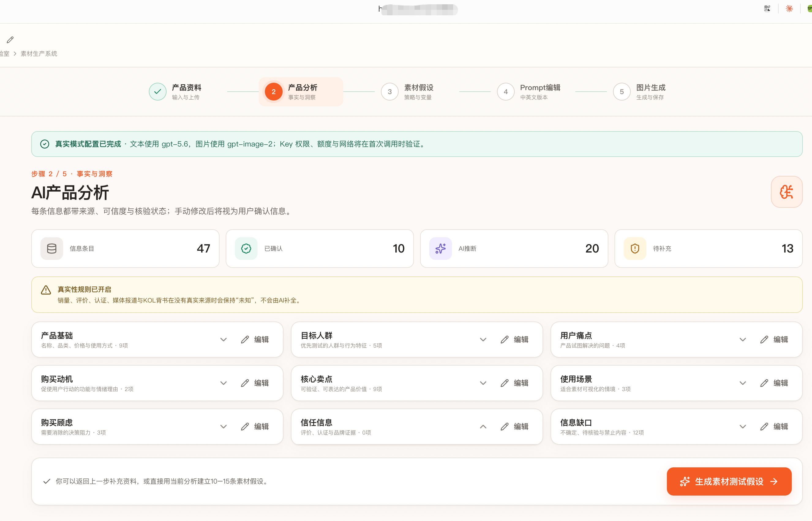812x521 pixels.
Task: Click the 真实模式配置已完成 text
Action: click(88, 144)
